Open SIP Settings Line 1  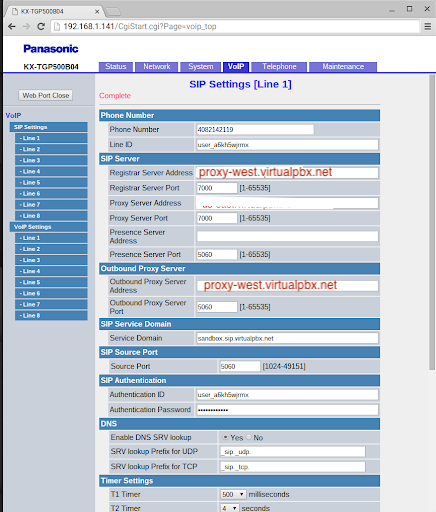coord(51,138)
